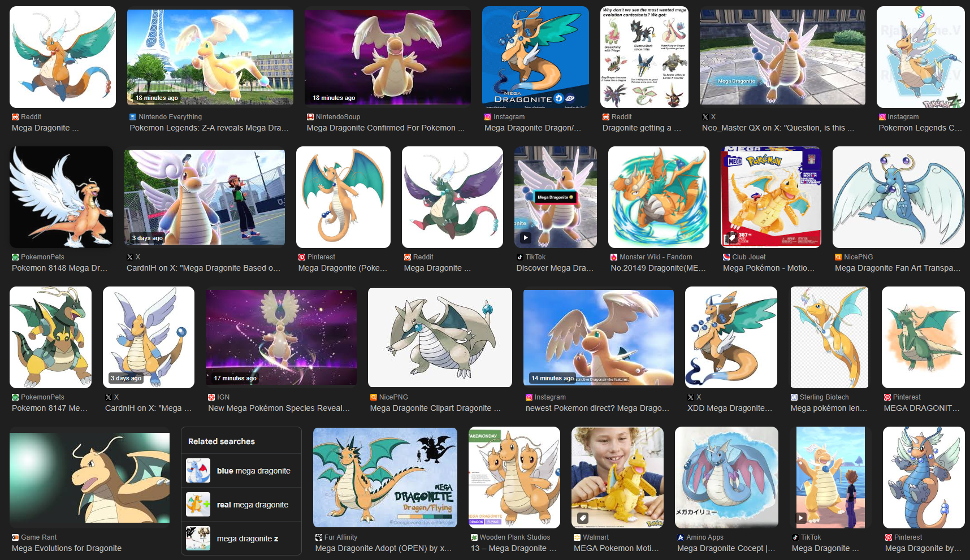Viewport: 970px width, 560px height.
Task: Click favicon beside NicePNG Fan Art result
Action: [838, 257]
